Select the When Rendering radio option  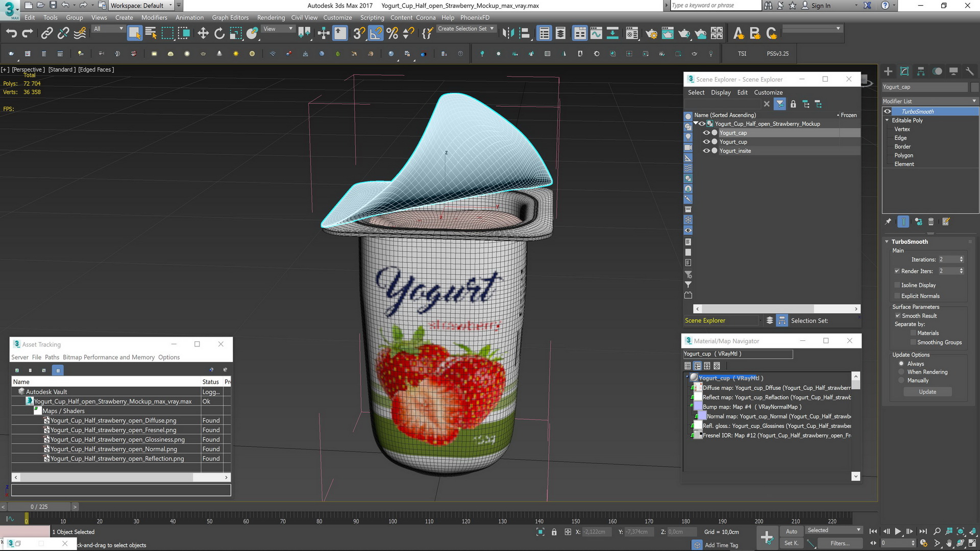(x=901, y=372)
